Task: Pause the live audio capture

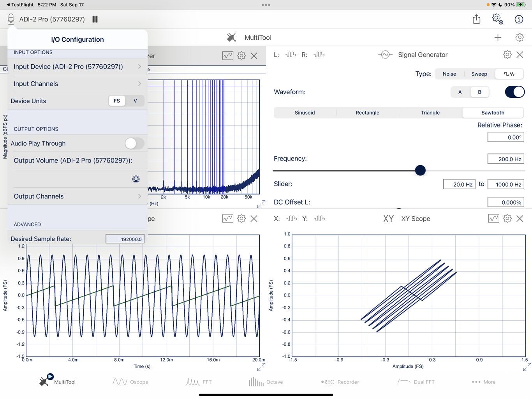Action: (95, 19)
